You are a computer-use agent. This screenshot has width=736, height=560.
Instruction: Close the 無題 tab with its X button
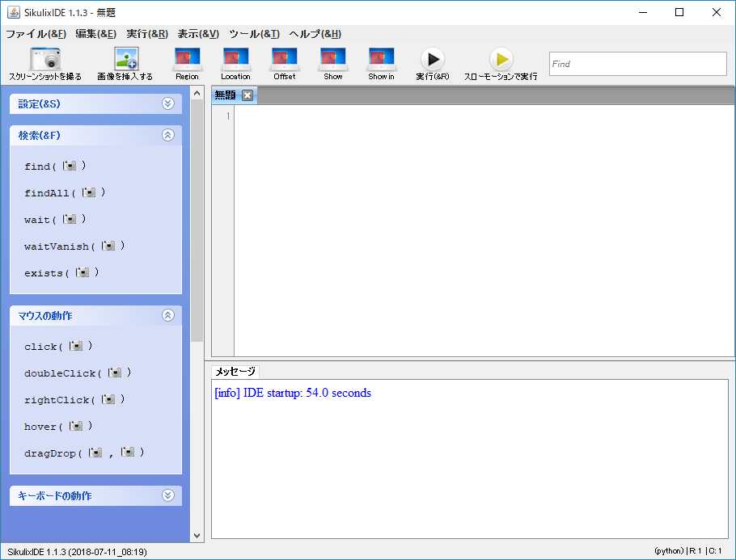point(247,95)
